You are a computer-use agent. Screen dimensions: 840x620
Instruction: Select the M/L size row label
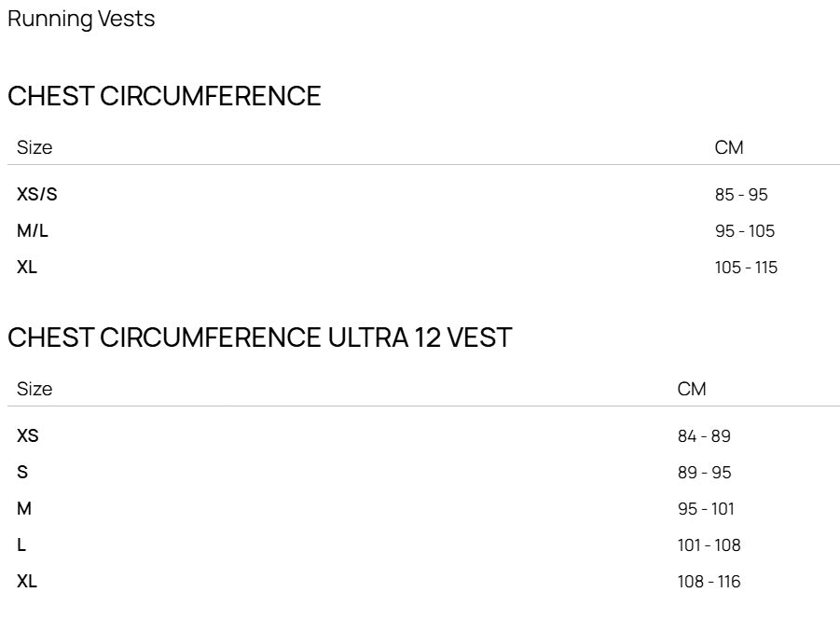point(32,230)
